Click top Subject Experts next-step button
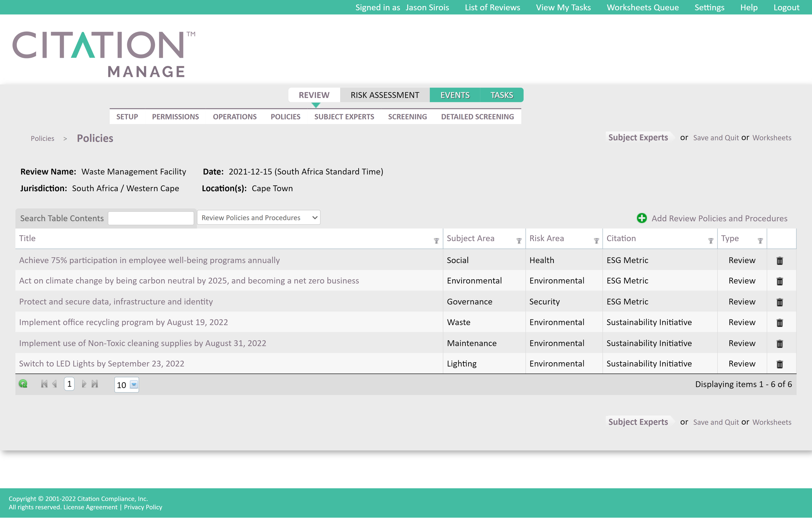This screenshot has height=520, width=812. tap(638, 138)
